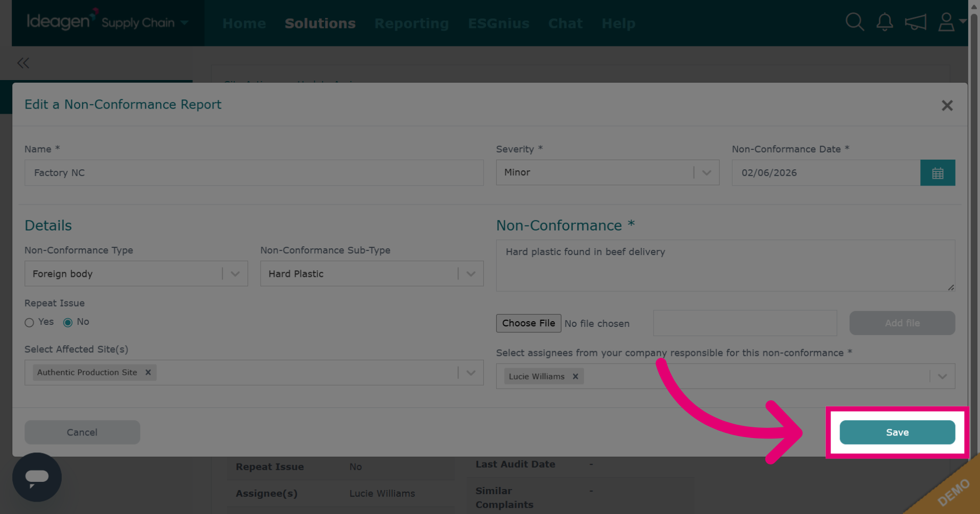Save the non-conformance report

pyautogui.click(x=897, y=432)
